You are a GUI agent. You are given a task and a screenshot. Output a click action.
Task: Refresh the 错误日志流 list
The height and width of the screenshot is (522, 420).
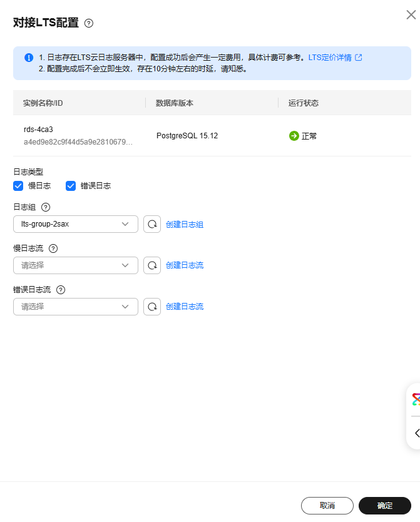pyautogui.click(x=152, y=307)
